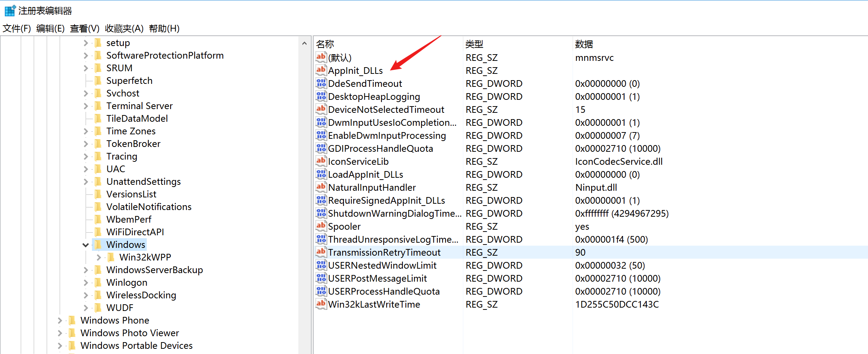The image size is (868, 354).
Task: Select the LoadAppInit_DLLs value entry
Action: point(365,174)
